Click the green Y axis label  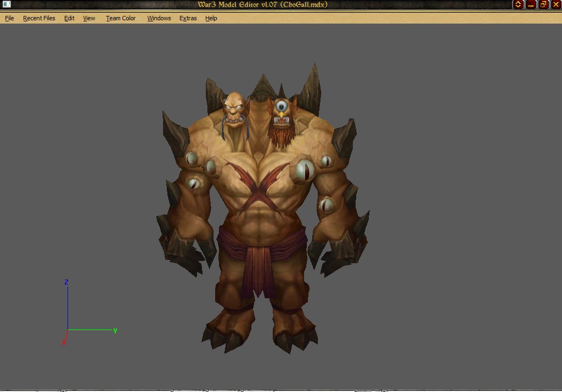coord(115,331)
